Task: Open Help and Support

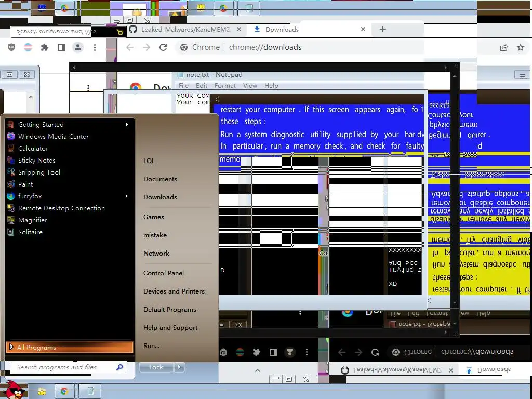Action: (x=170, y=328)
